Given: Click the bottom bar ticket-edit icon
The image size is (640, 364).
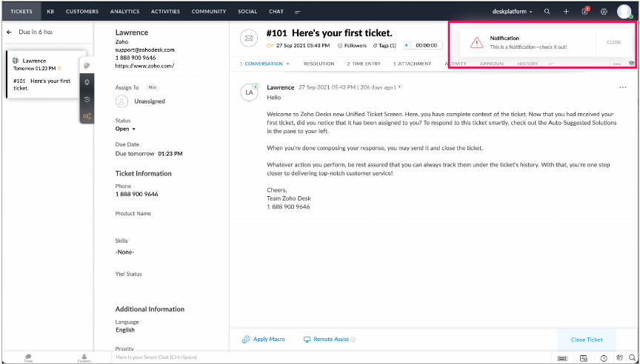Looking at the screenshot, I should pyautogui.click(x=584, y=358).
